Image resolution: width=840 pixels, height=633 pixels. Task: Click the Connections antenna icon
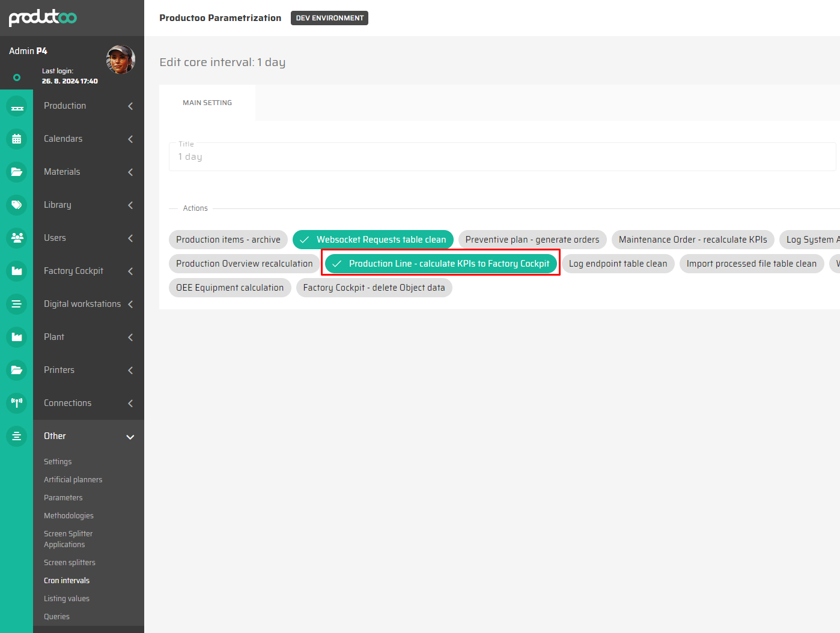(x=17, y=404)
